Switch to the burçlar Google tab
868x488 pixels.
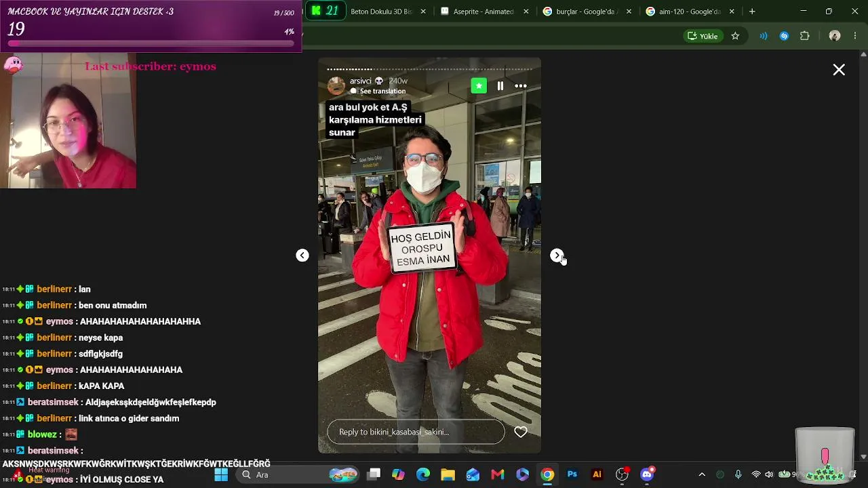pos(587,12)
